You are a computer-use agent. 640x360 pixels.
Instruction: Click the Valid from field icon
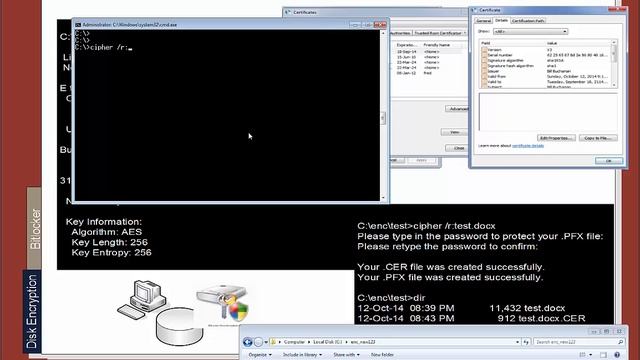(484, 76)
